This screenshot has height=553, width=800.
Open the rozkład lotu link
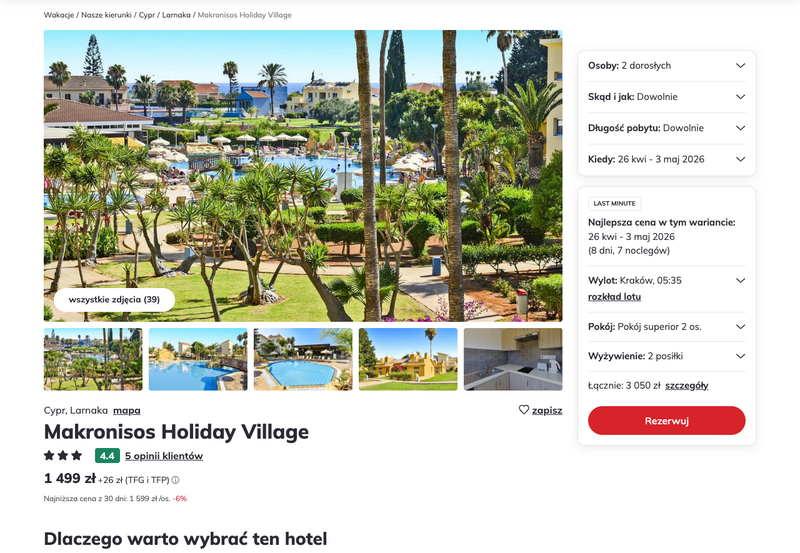pos(614,297)
